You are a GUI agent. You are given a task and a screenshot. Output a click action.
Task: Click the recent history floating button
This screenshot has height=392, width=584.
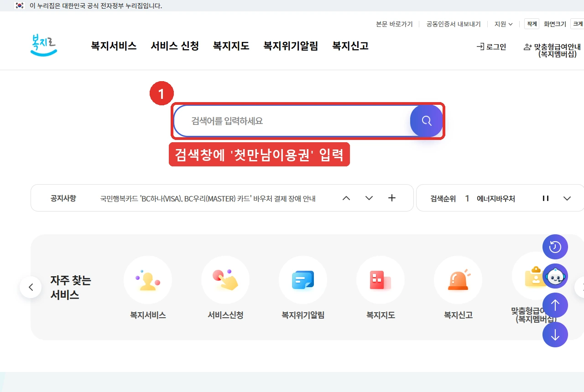coord(555,247)
